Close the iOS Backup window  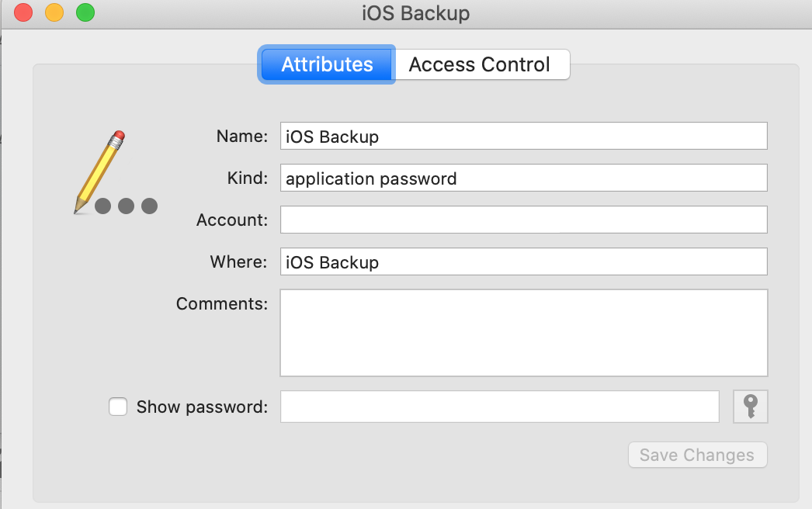pyautogui.click(x=23, y=13)
